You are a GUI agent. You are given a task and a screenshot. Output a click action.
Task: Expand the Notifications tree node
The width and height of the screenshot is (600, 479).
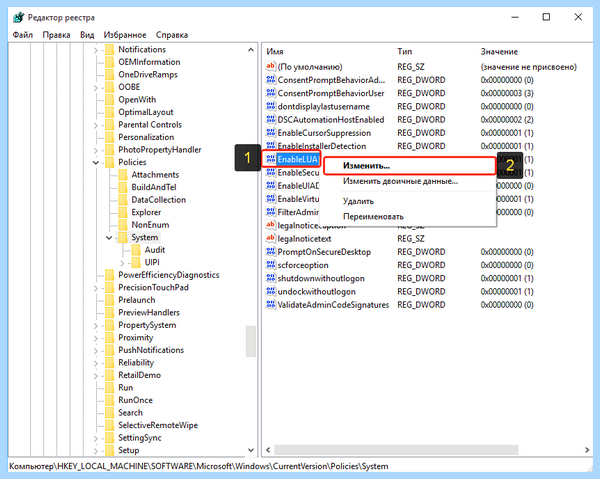coord(96,50)
